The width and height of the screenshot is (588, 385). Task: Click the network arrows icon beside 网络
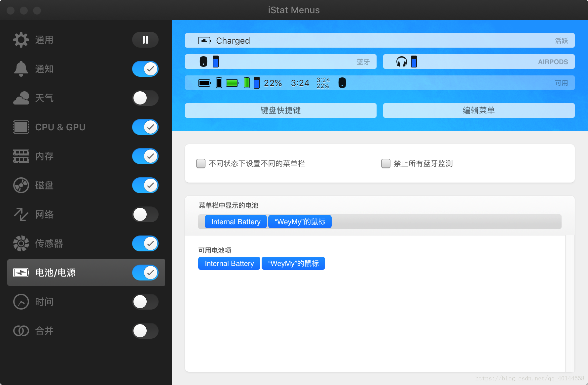click(21, 214)
